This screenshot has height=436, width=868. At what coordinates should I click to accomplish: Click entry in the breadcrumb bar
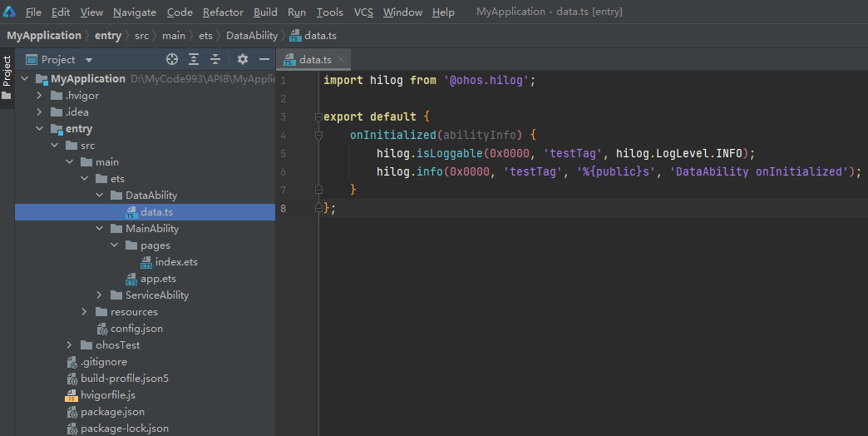coord(108,36)
